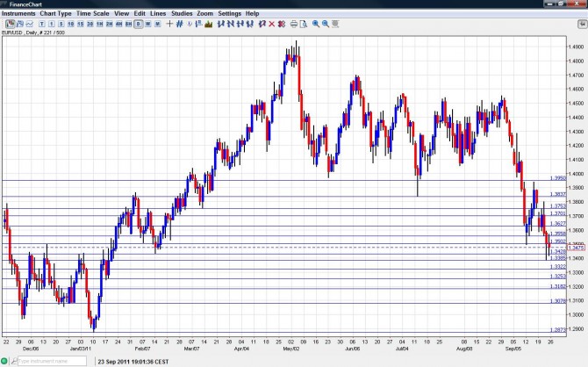Open the Time Scale menu
This screenshot has width=588, height=367.
point(93,13)
